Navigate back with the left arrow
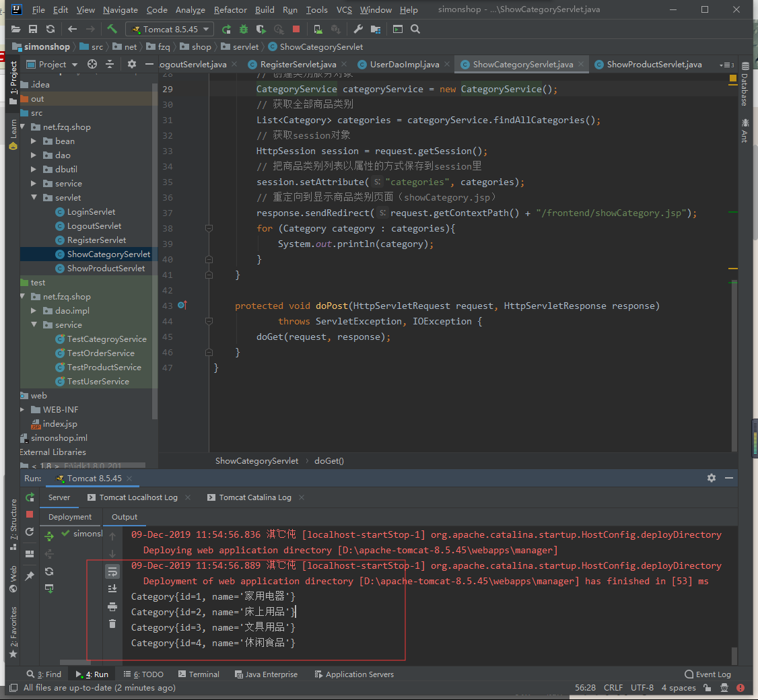Image resolution: width=758 pixels, height=700 pixels. coord(73,30)
